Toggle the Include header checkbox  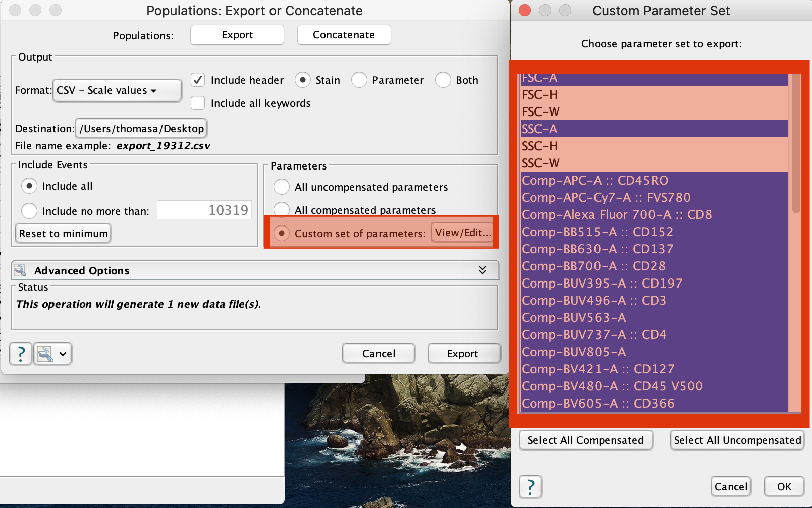pos(198,80)
